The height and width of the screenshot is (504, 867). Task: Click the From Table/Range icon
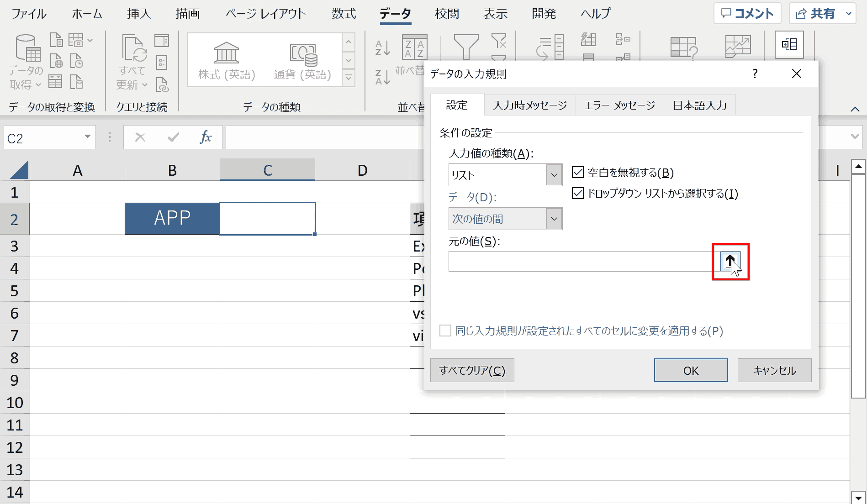(55, 82)
